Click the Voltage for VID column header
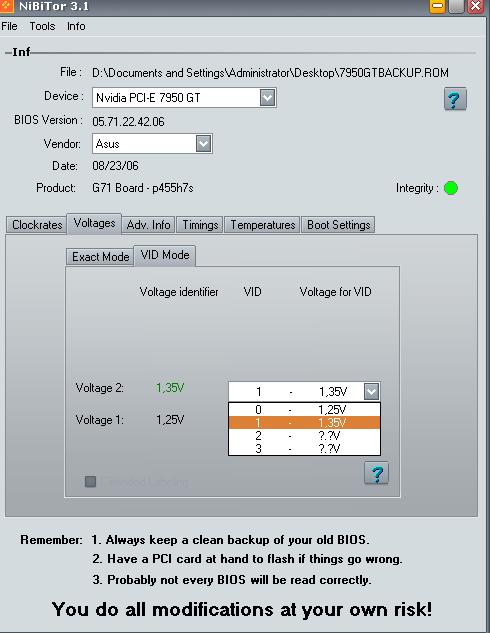This screenshot has width=490, height=633. tap(335, 291)
